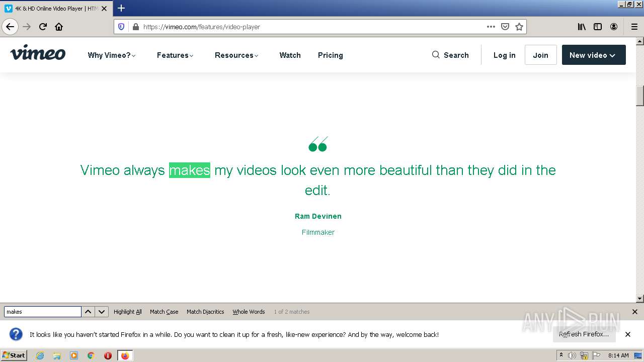
Task: Find next match arrow
Action: point(102,312)
